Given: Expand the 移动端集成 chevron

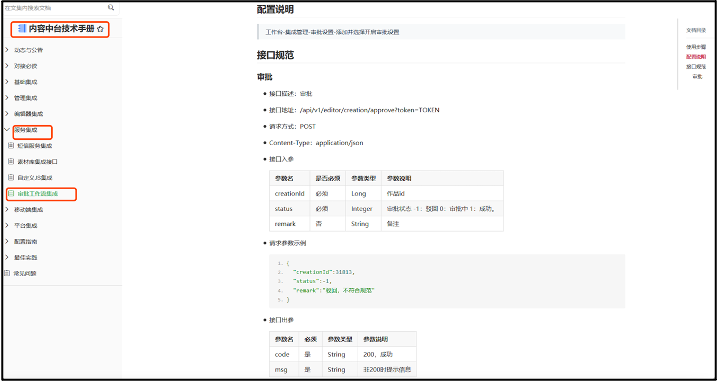Looking at the screenshot, I should point(6,209).
